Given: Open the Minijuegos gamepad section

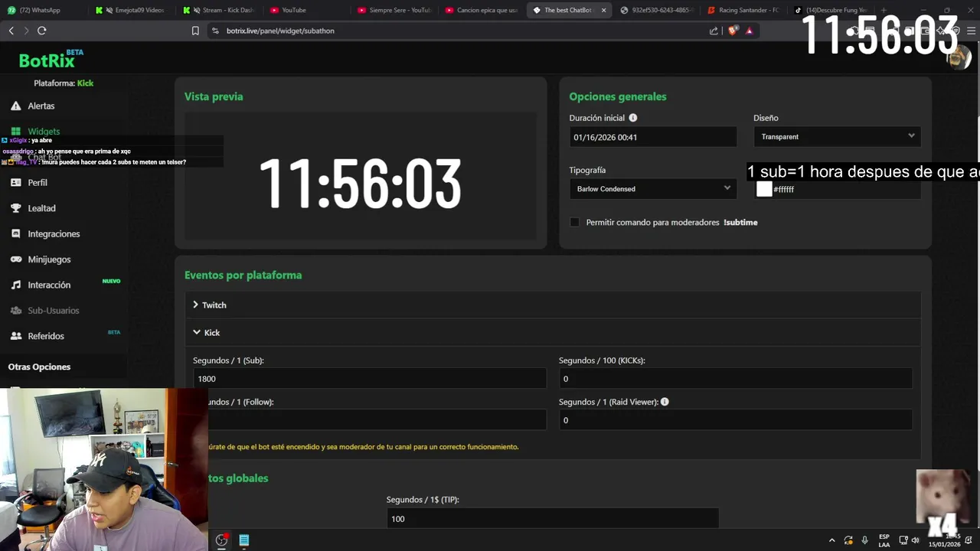Looking at the screenshot, I should pos(49,259).
